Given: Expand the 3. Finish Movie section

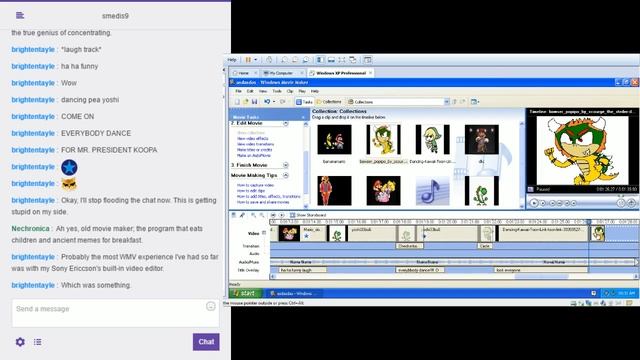Looking at the screenshot, I should [286, 165].
